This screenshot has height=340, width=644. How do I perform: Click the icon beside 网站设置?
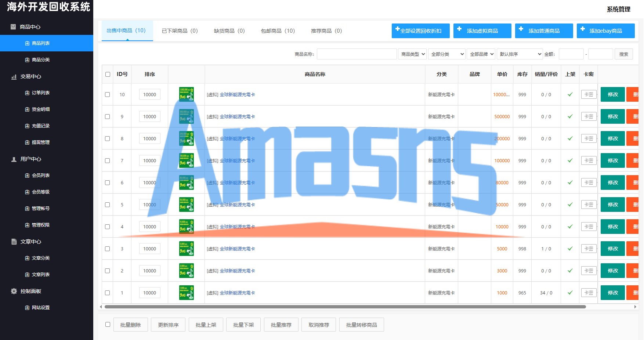pos(27,308)
